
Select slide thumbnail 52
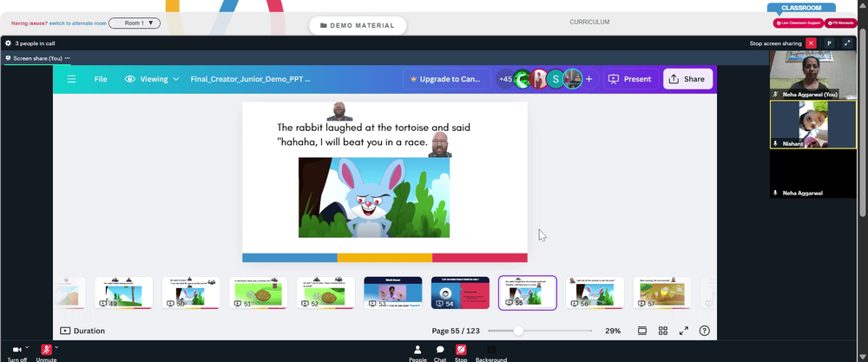(x=325, y=293)
